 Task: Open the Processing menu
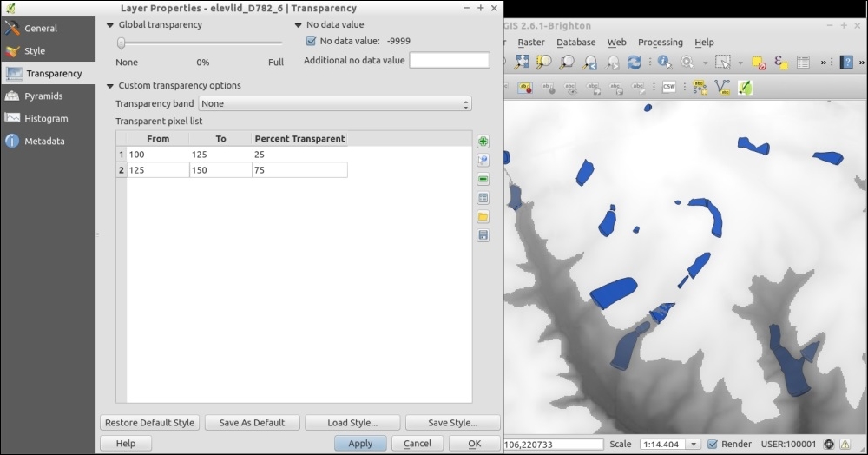pos(661,42)
